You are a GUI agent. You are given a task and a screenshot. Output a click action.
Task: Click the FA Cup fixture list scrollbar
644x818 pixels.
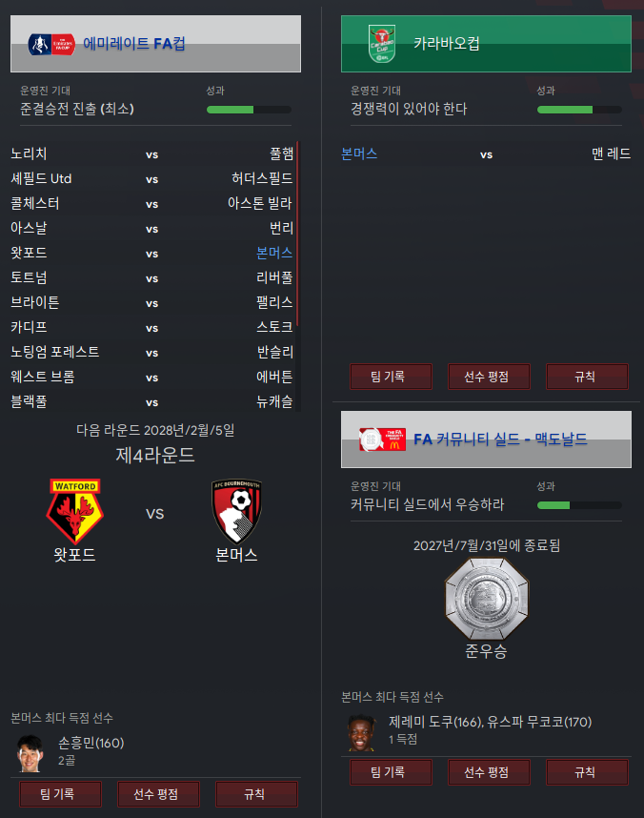pos(298,234)
